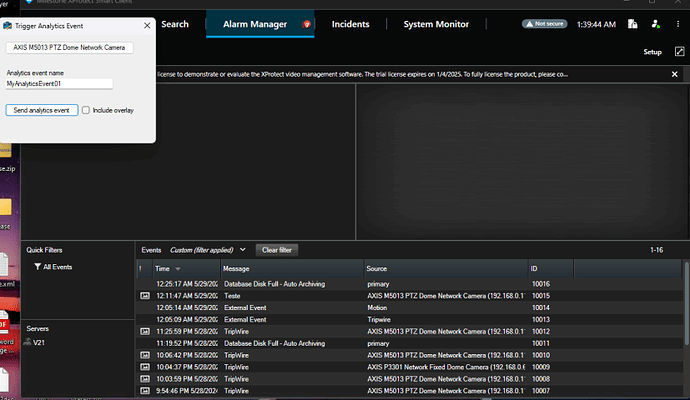Click the 9:54:46 PM TripWire event time

click(187, 391)
